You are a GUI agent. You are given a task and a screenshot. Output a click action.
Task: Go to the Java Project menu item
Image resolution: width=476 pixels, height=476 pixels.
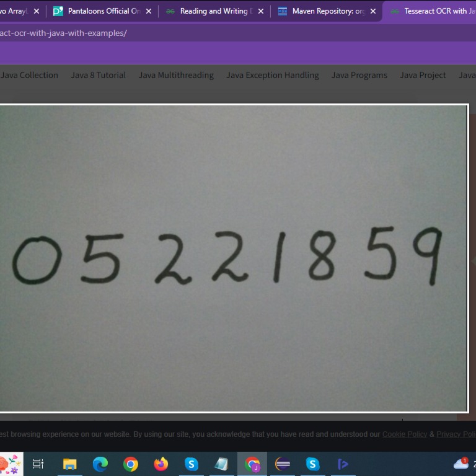(423, 75)
